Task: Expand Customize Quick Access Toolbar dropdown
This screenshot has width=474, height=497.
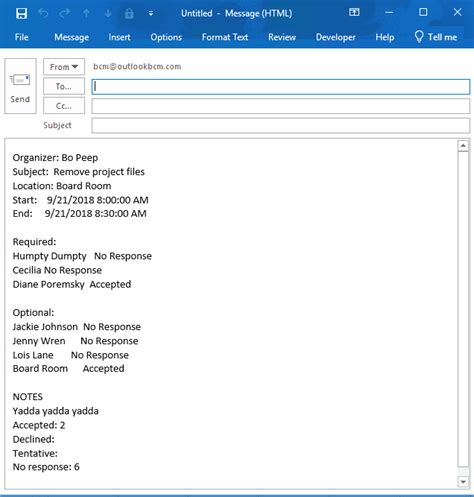Action: [151, 13]
